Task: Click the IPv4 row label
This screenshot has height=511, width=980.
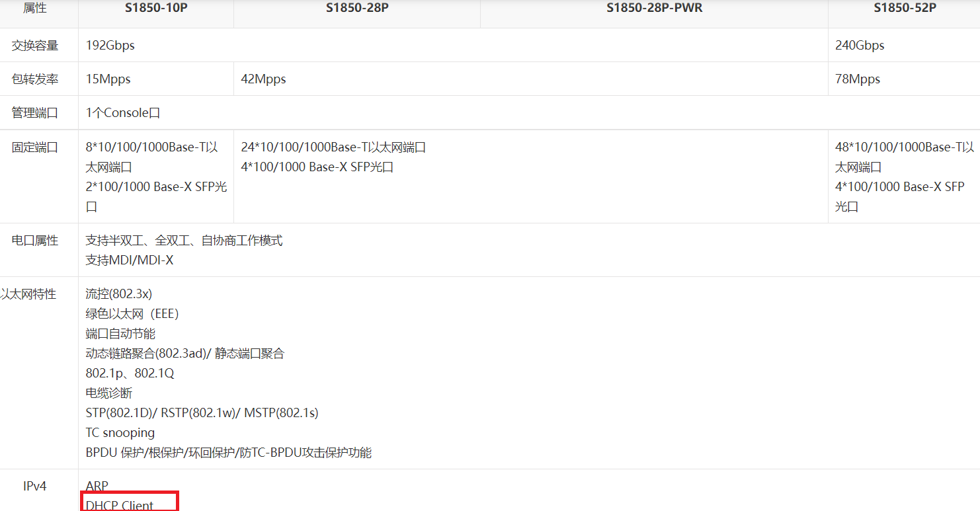Action: click(35, 487)
